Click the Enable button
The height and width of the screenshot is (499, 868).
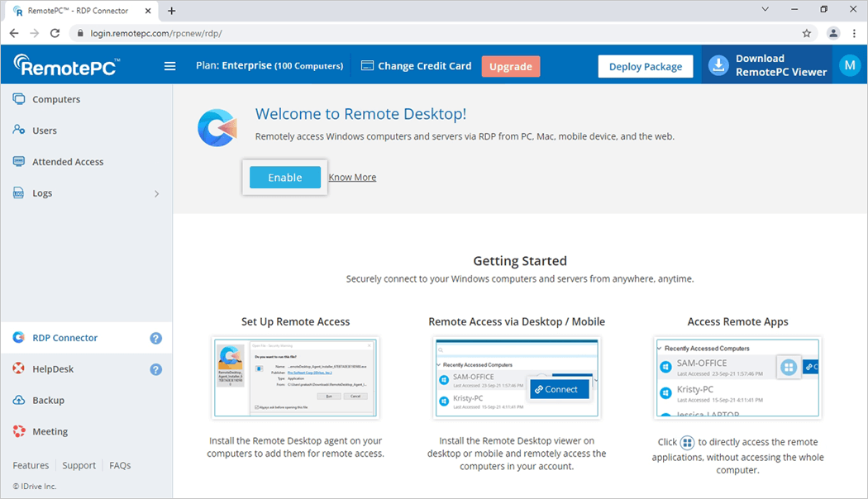click(x=284, y=177)
